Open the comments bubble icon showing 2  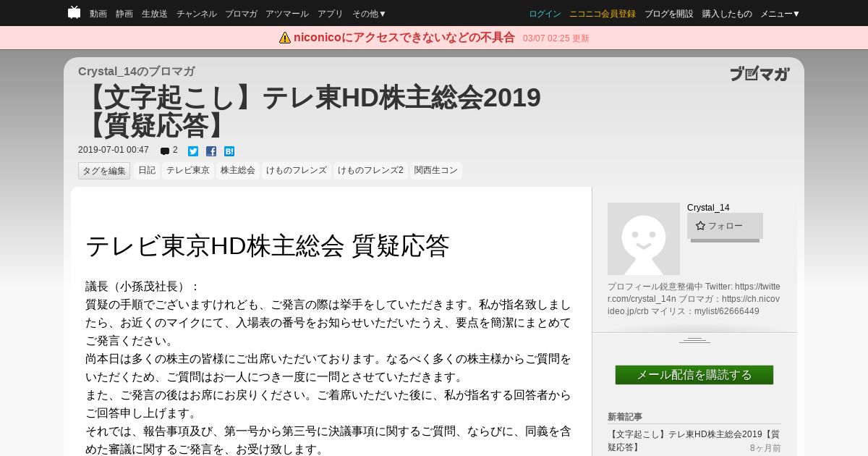coord(165,151)
